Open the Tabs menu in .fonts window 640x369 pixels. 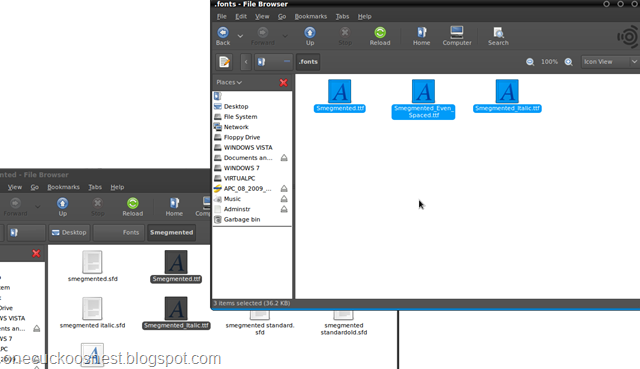pos(342,16)
